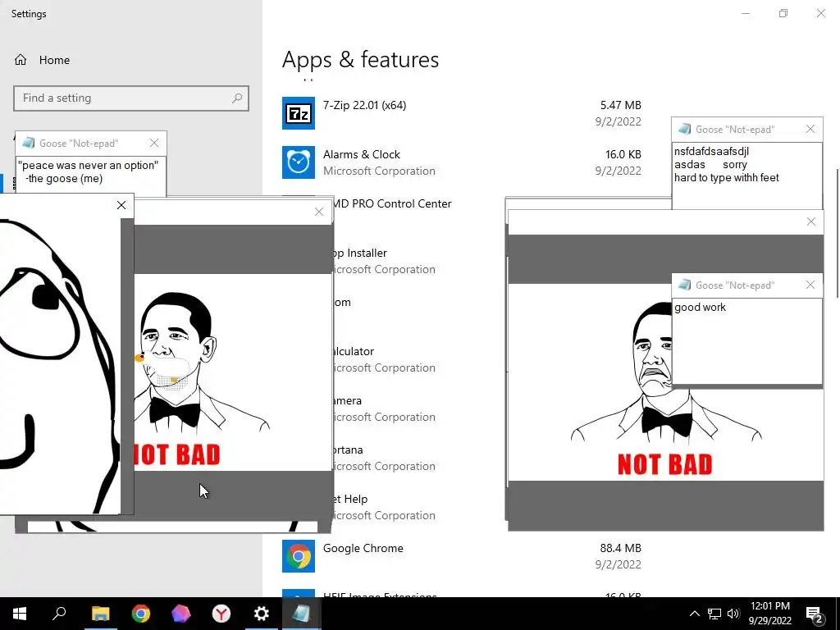The image size is (840, 630).
Task: Click the Settings window vertical scrollbar
Action: (838, 234)
